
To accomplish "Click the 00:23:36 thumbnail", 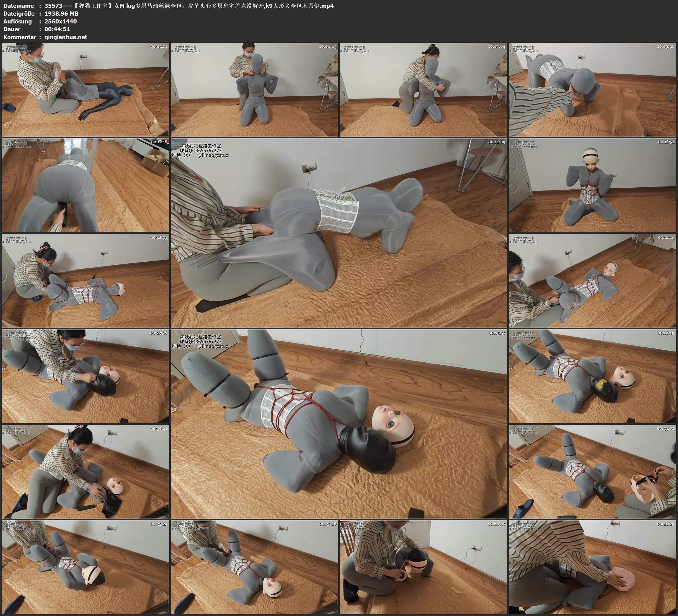I will [x=85, y=376].
